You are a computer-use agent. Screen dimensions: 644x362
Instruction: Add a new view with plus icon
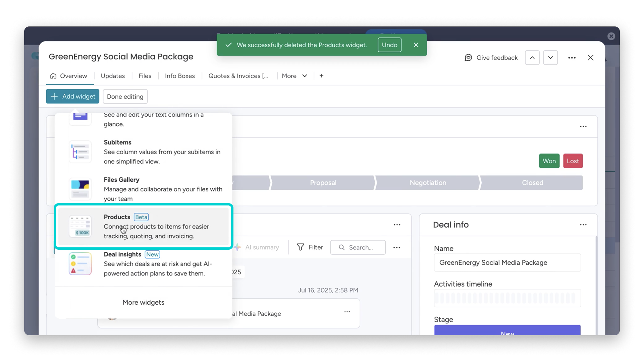pos(321,76)
